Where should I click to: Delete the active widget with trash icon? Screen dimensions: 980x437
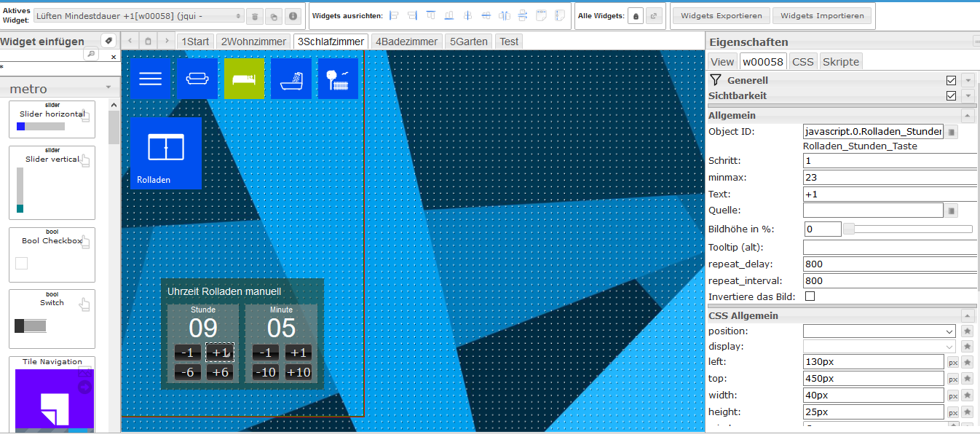255,16
